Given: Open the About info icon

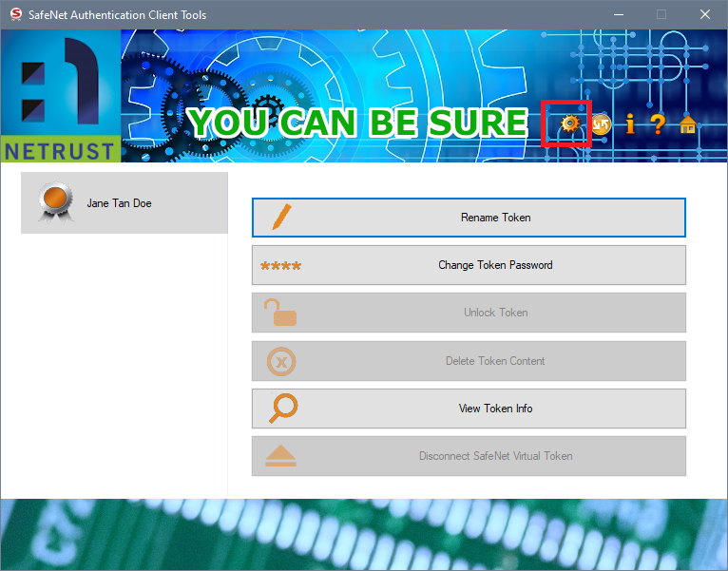Looking at the screenshot, I should [x=629, y=124].
